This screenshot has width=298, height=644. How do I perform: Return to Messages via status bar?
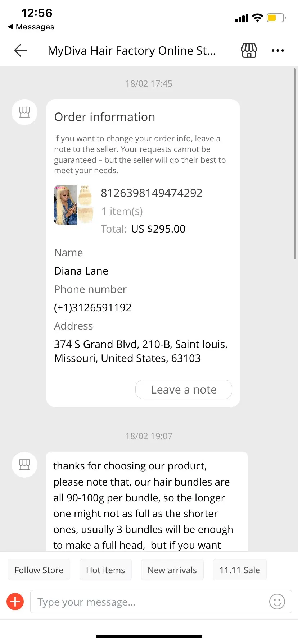tap(31, 27)
